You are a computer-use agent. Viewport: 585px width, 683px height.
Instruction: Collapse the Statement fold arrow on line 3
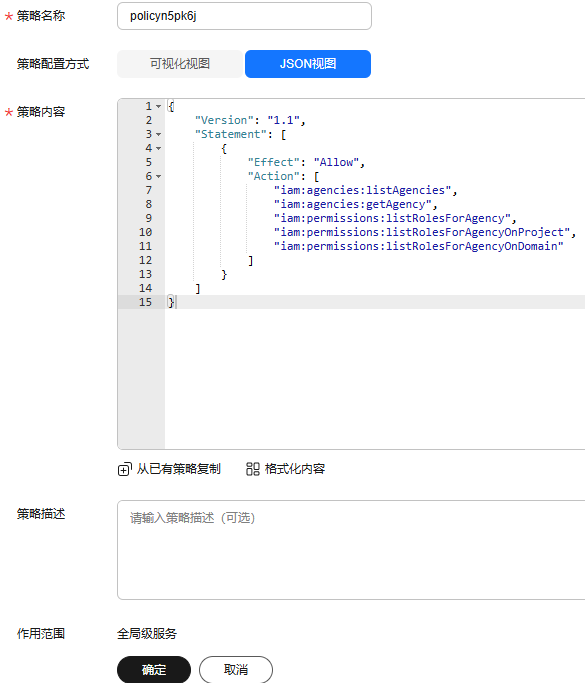click(159, 134)
